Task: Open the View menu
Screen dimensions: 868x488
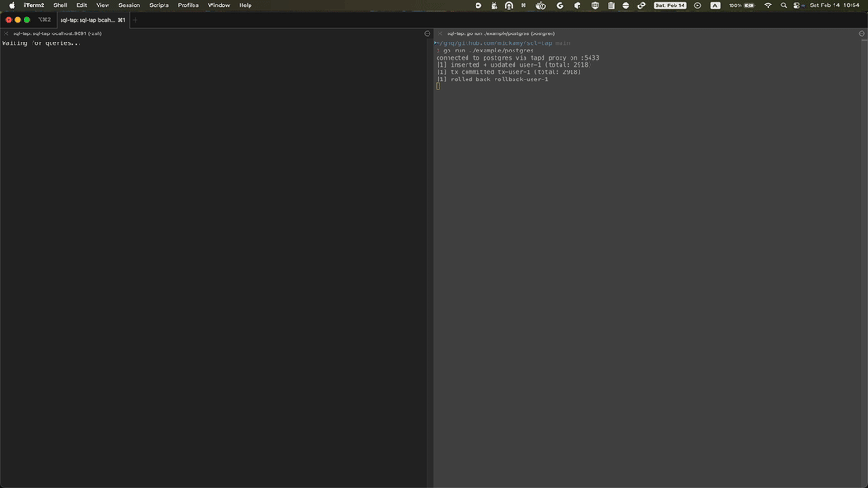Action: tap(102, 5)
